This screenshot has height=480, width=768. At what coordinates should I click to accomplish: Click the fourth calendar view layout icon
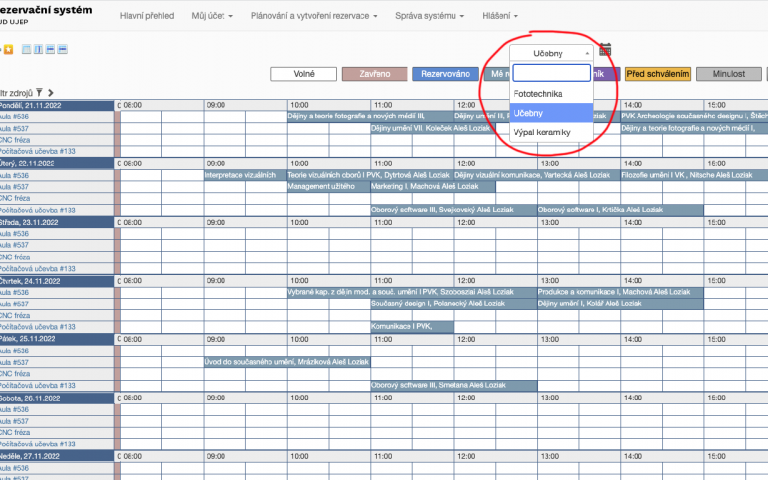click(63, 49)
